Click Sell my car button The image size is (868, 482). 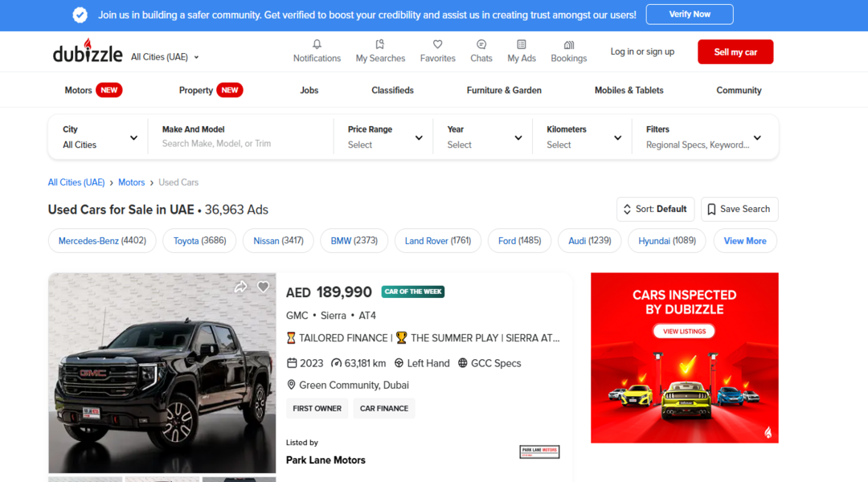pos(735,52)
